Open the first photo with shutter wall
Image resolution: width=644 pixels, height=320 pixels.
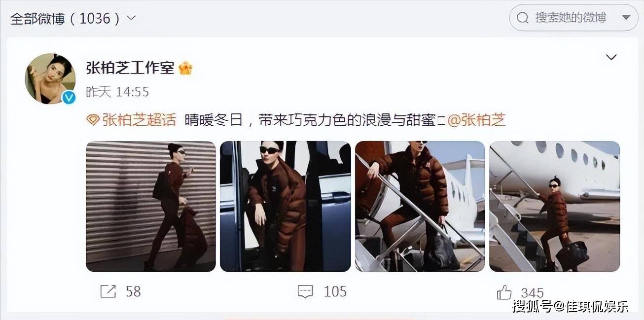[151, 207]
